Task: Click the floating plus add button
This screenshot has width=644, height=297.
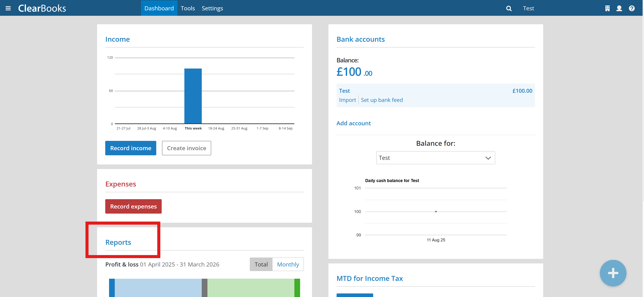Action: point(613,273)
